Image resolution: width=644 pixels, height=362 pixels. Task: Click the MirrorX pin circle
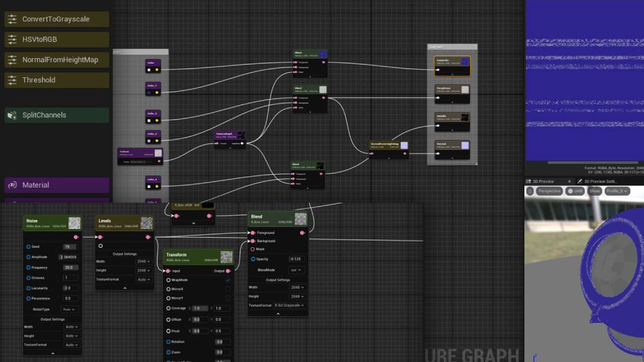[x=168, y=289]
